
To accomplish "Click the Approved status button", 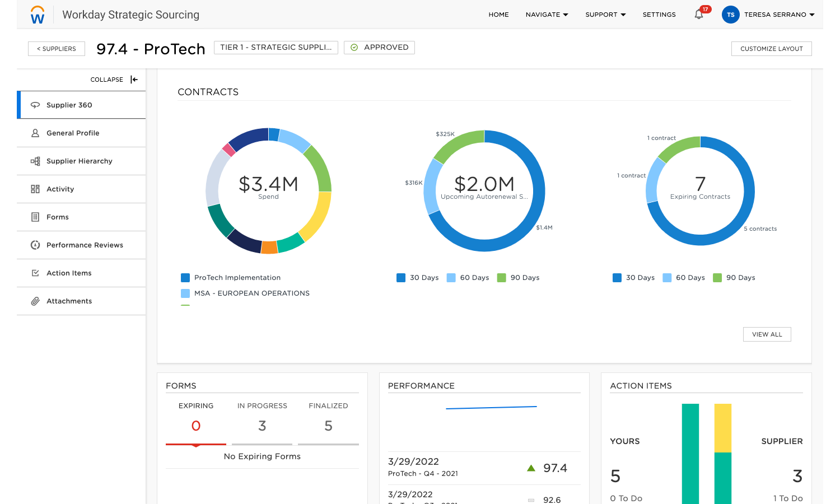I will point(379,48).
